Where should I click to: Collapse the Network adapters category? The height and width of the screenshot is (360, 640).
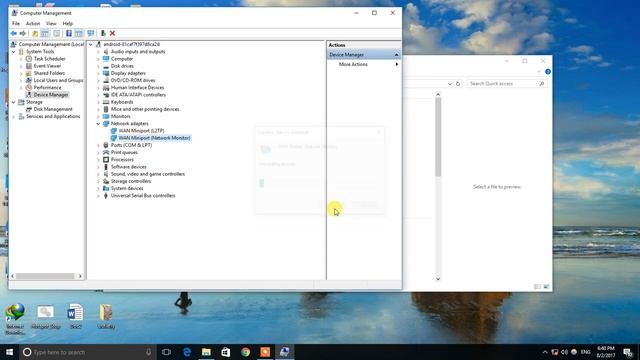pos(98,124)
